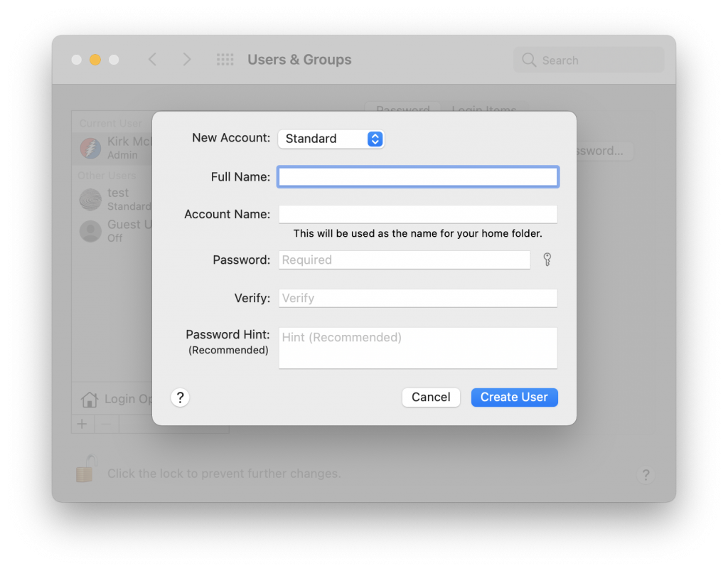Switch to the Login Items tab
The image size is (728, 571).
[x=484, y=111]
